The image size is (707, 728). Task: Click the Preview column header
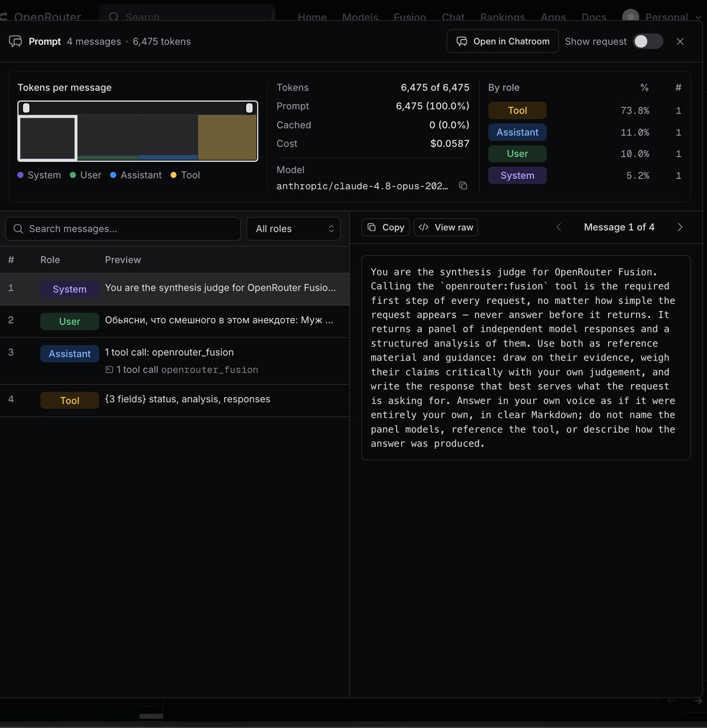(x=123, y=260)
